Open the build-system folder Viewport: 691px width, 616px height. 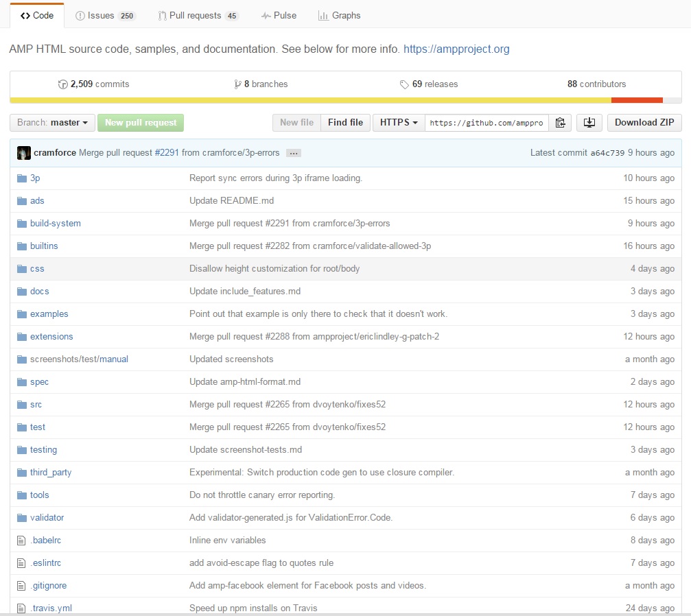(56, 224)
